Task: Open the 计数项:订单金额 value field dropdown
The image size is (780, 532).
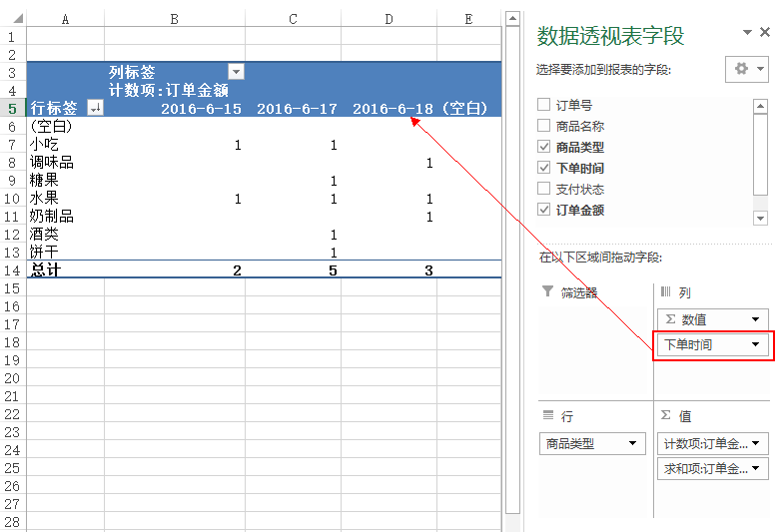Action: (x=756, y=443)
